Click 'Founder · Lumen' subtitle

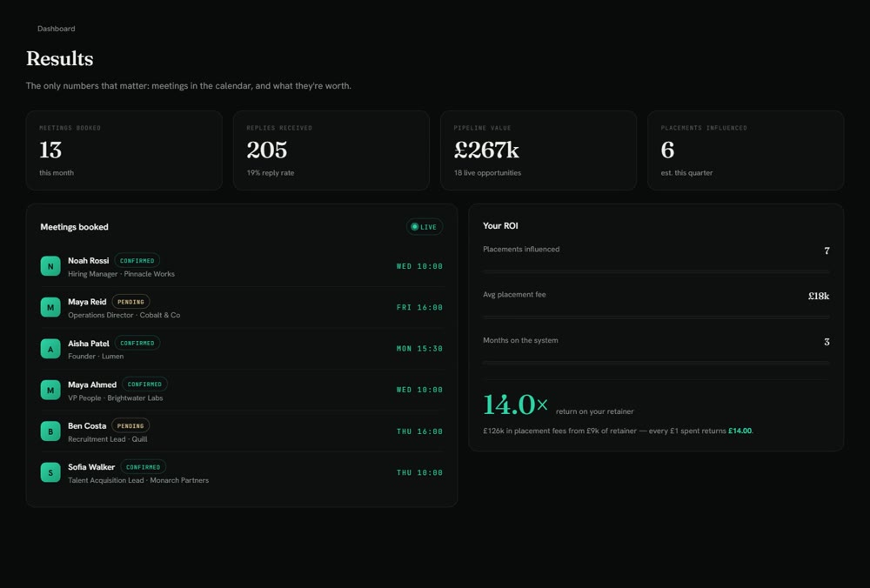pyautogui.click(x=96, y=356)
